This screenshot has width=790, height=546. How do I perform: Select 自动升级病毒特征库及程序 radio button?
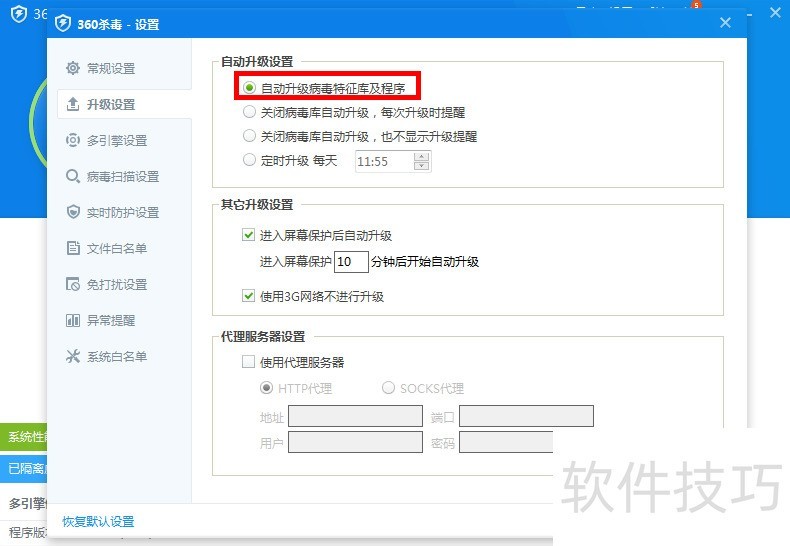click(249, 88)
